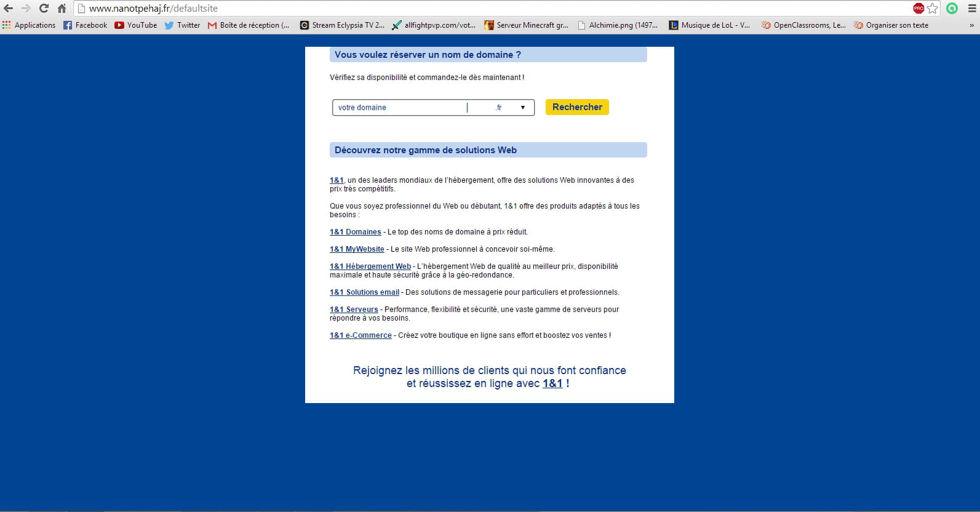Screen dimensions: 980x512
Task: Open the Applications bookmarks shortcut
Action: pos(29,25)
